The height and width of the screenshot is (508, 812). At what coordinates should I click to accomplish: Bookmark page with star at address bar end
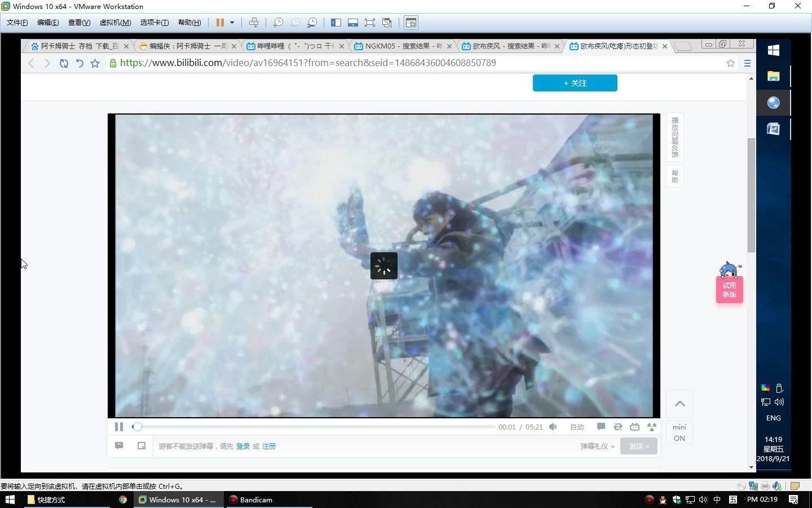pyautogui.click(x=731, y=63)
